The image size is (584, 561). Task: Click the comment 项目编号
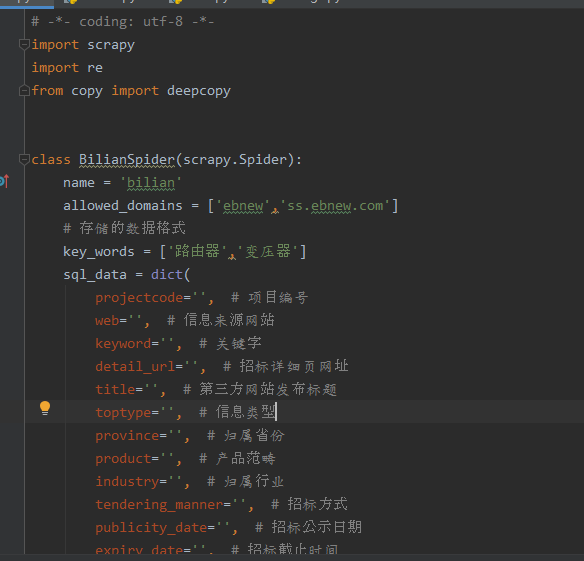pyautogui.click(x=270, y=298)
